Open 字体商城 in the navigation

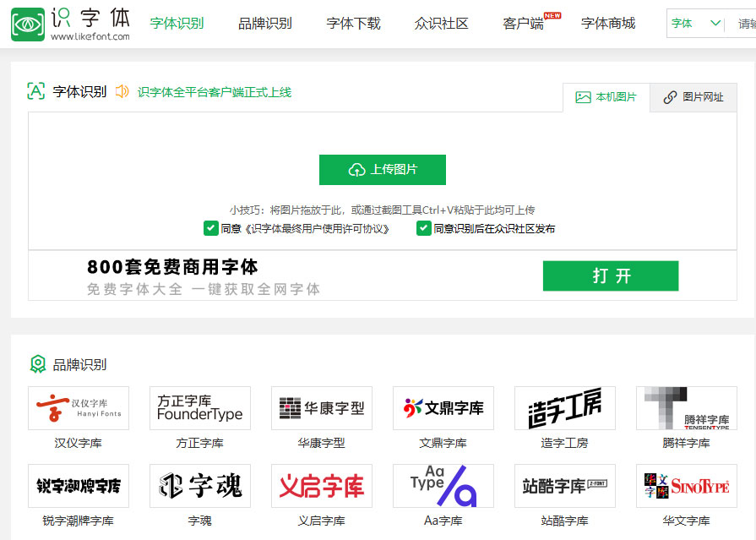click(608, 23)
